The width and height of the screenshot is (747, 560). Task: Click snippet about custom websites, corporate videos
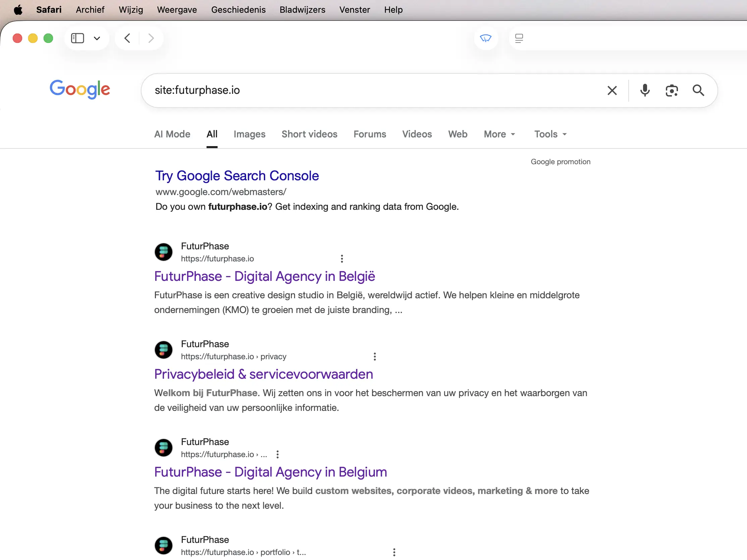tap(371, 498)
